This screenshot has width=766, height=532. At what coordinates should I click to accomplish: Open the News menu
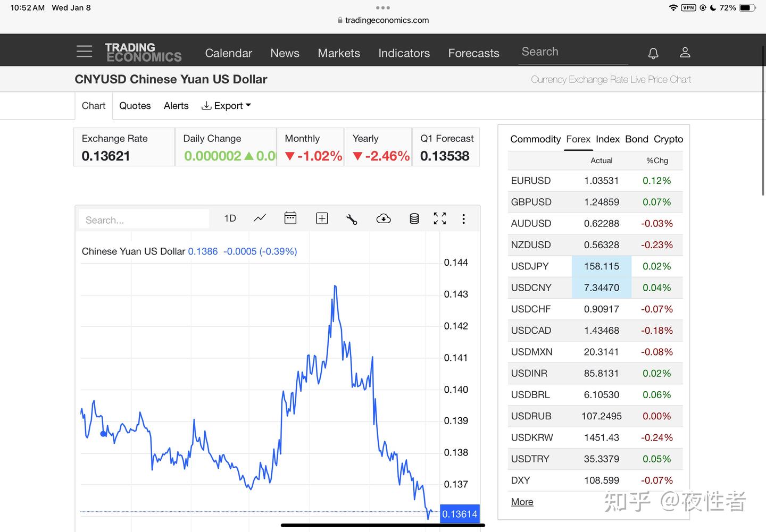(285, 53)
